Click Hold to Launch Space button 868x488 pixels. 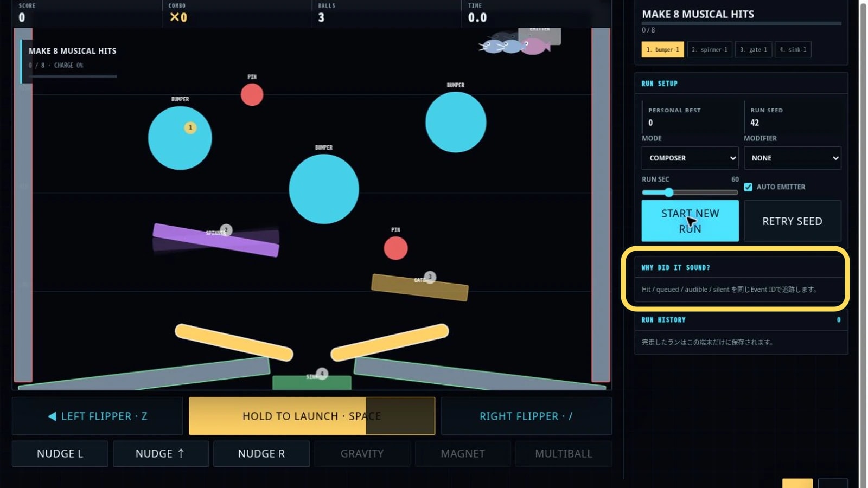click(x=312, y=416)
